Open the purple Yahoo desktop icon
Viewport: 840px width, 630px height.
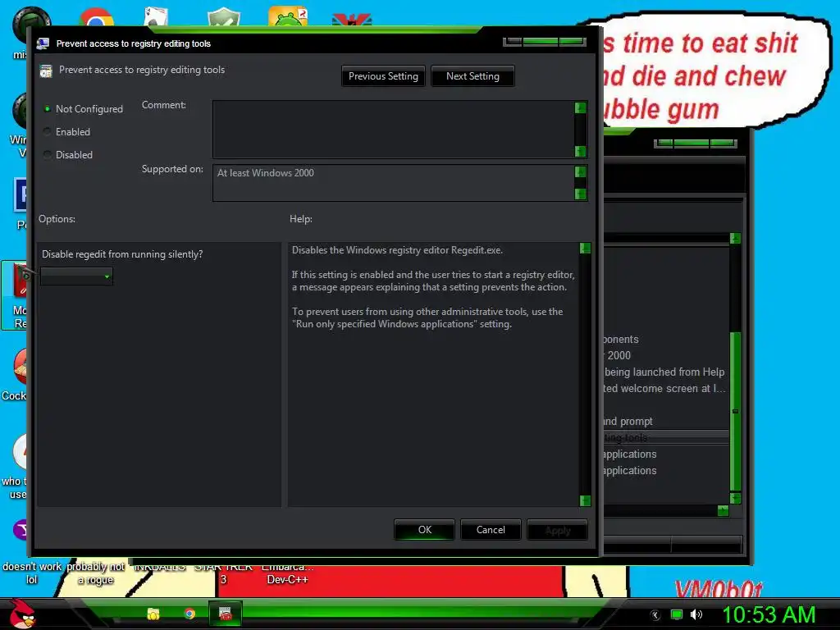click(x=20, y=531)
